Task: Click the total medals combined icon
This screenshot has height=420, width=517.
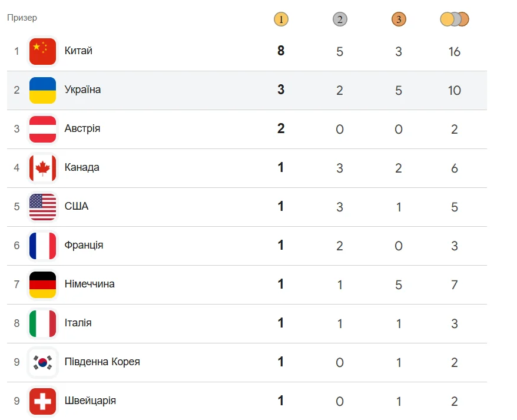Action: tap(454, 19)
